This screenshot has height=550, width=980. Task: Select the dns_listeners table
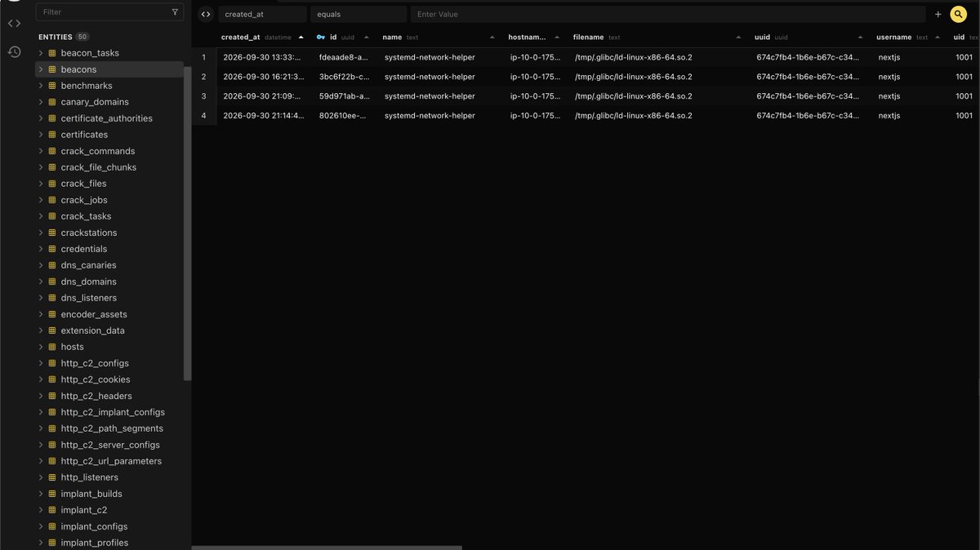pos(88,298)
